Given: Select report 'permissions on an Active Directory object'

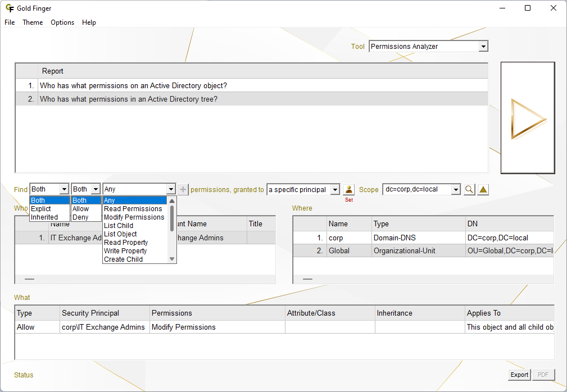Looking at the screenshot, I should (133, 86).
